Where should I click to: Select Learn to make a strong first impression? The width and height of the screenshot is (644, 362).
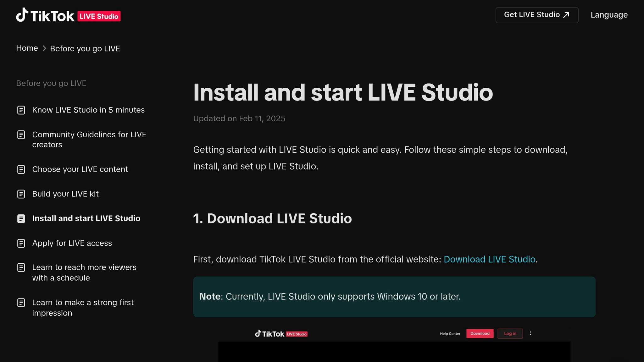83,308
